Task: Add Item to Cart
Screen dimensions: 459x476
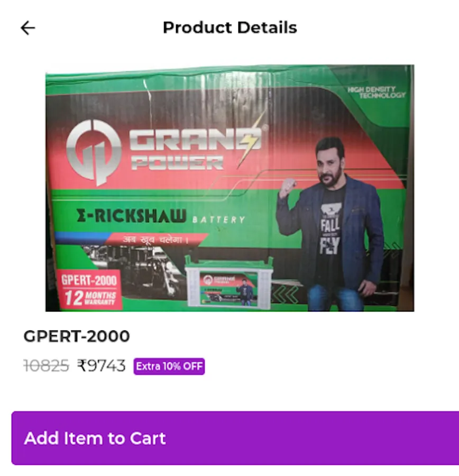Action: click(x=235, y=438)
